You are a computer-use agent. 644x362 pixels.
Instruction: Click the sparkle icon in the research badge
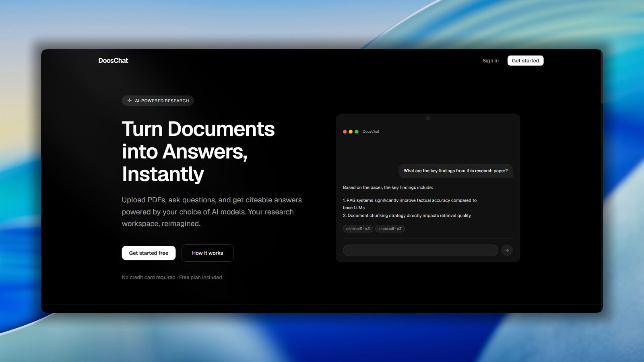click(x=130, y=101)
